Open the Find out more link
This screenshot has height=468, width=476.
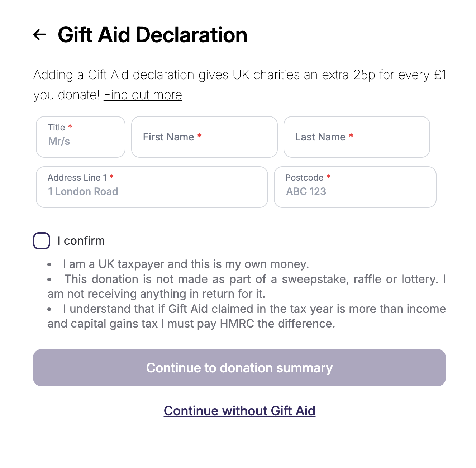[x=143, y=95]
